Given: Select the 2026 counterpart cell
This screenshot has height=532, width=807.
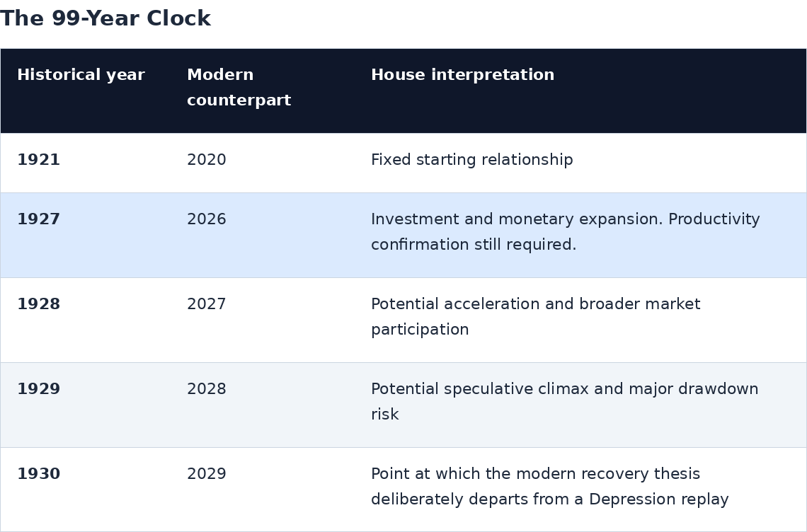Looking at the screenshot, I should (207, 219).
